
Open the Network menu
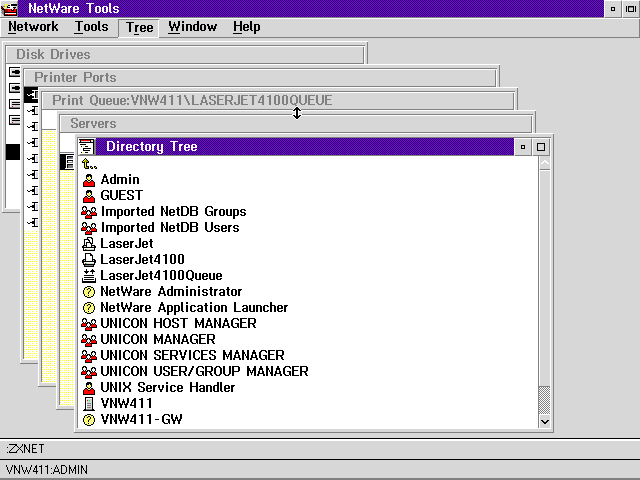click(33, 27)
